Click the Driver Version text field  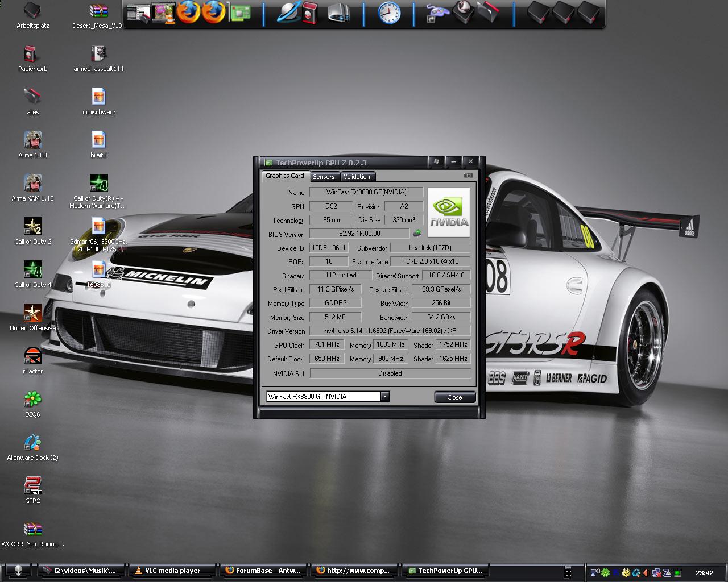[x=390, y=331]
